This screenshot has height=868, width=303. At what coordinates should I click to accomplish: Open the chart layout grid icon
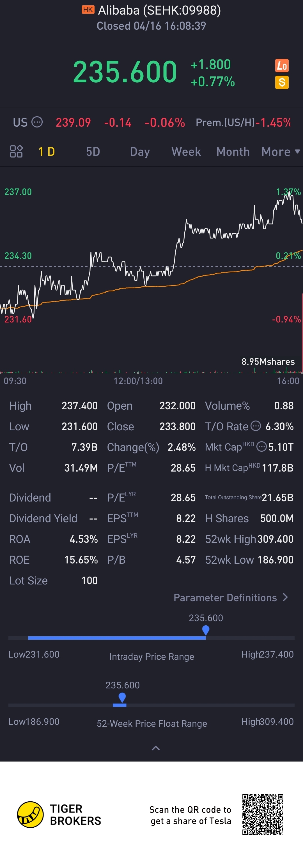coord(16,152)
